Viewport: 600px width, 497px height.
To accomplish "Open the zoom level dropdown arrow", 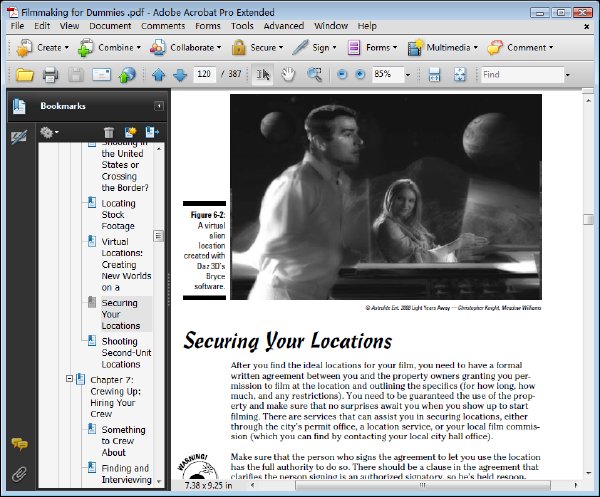I will [x=408, y=75].
